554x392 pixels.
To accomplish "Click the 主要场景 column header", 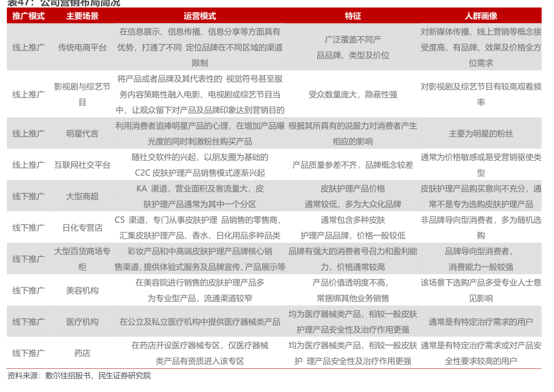I will pyautogui.click(x=82, y=16).
